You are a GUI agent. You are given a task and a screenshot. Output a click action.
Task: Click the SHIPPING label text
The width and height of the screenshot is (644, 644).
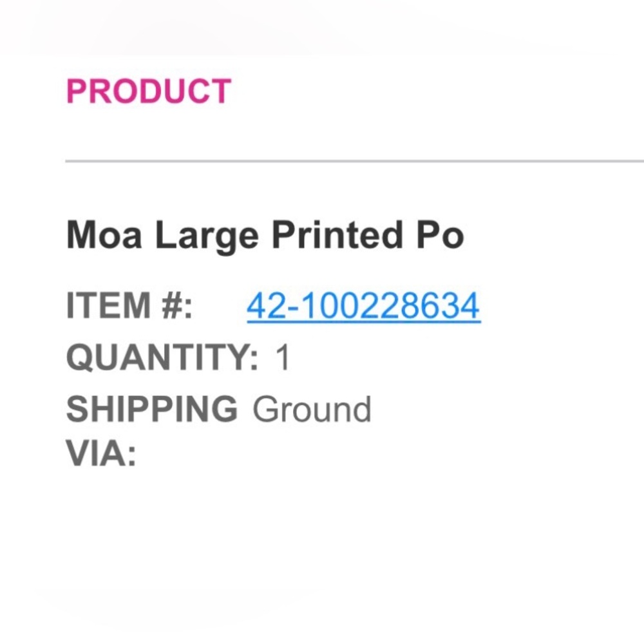[151, 409]
